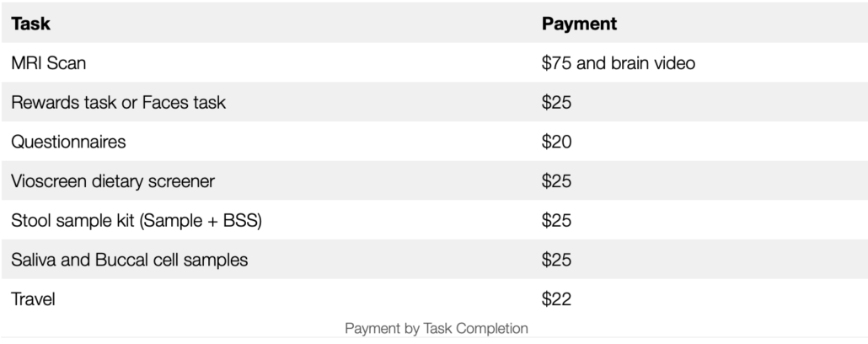Select the Questionnaires task cell
The height and width of the screenshot is (344, 868).
pyautogui.click(x=68, y=142)
